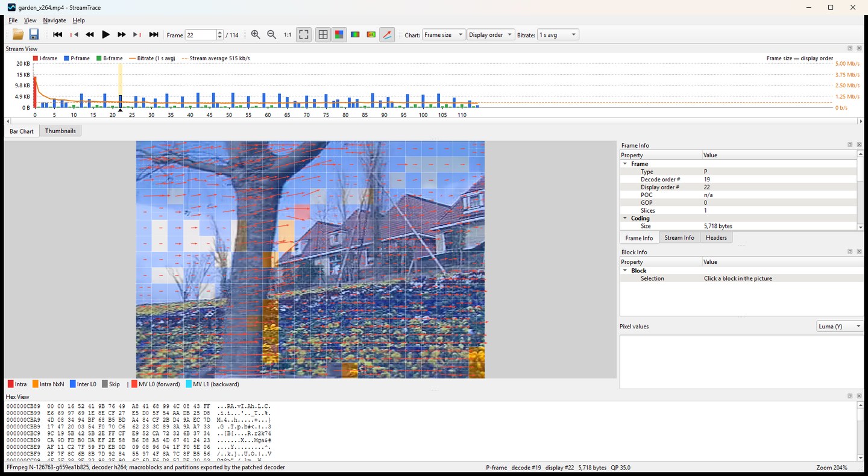Click the Property column header in Frame Info
868x476 pixels.
pyautogui.click(x=661, y=155)
